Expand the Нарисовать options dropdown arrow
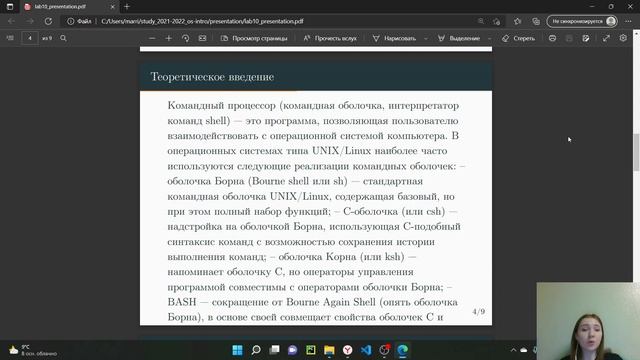The image size is (640, 360). point(426,38)
